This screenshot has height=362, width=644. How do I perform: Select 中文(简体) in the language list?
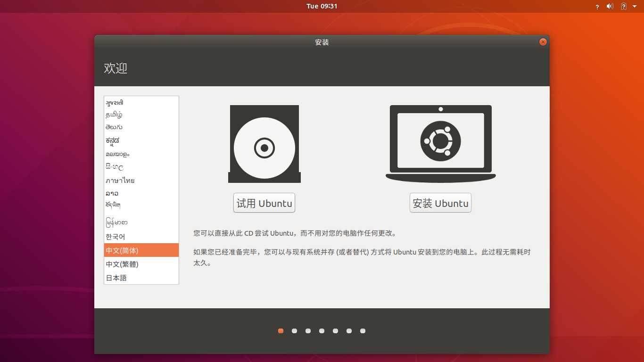tap(141, 250)
